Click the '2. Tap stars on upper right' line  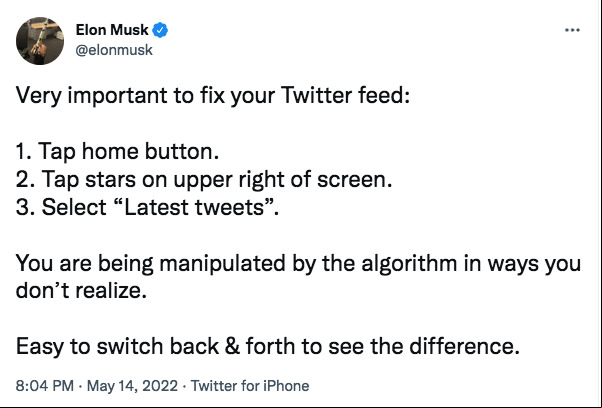click(x=204, y=179)
